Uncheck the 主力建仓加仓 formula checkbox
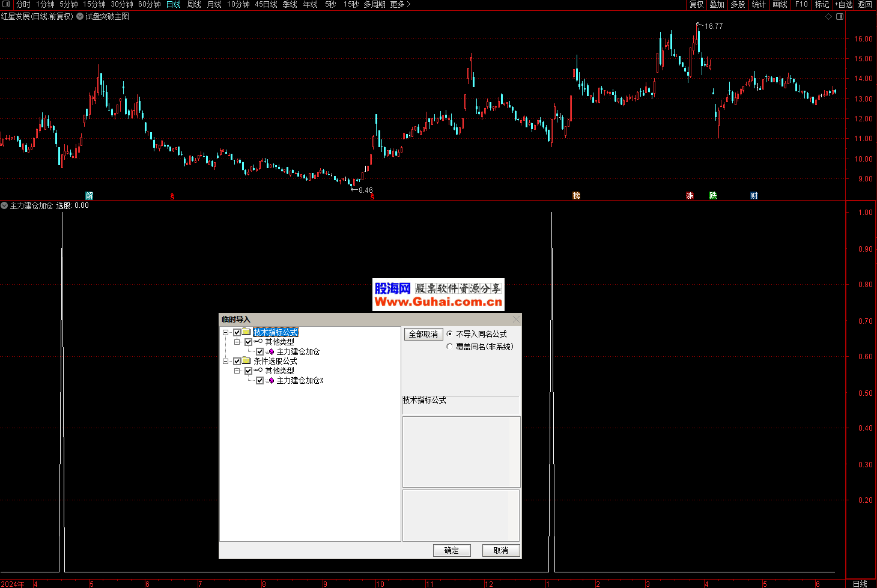 259,351
